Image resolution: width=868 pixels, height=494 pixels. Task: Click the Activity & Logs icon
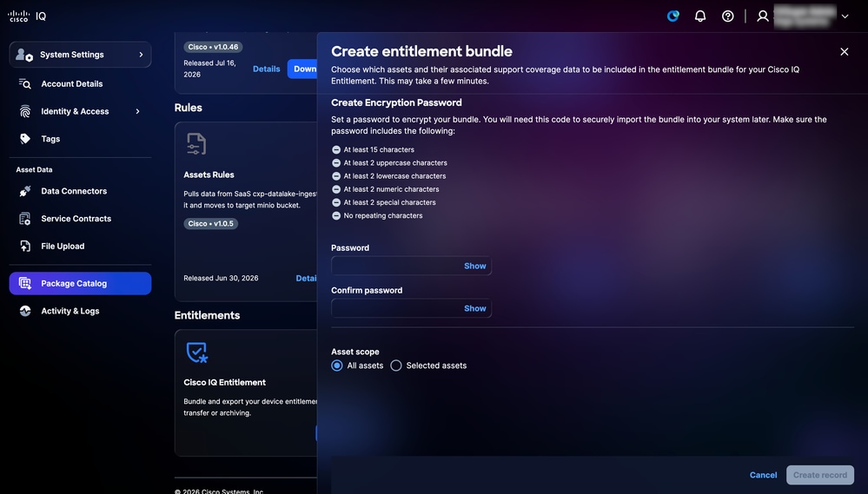coord(25,311)
